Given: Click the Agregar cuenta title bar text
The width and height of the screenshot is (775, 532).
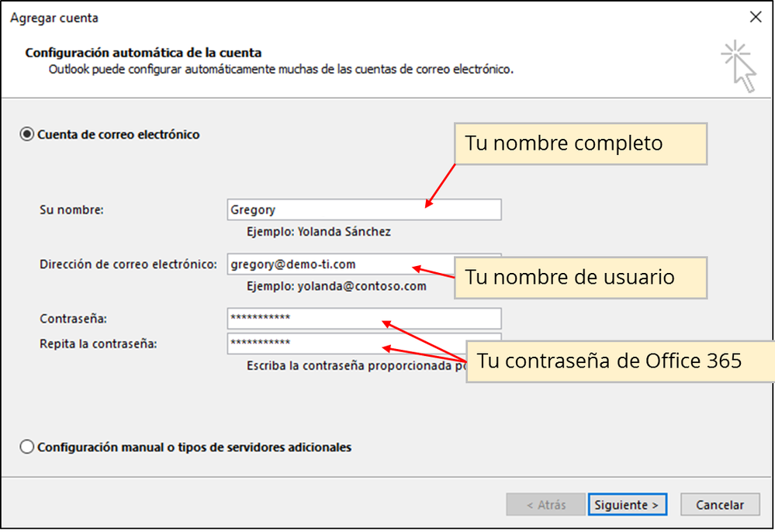Looking at the screenshot, I should click(54, 18).
